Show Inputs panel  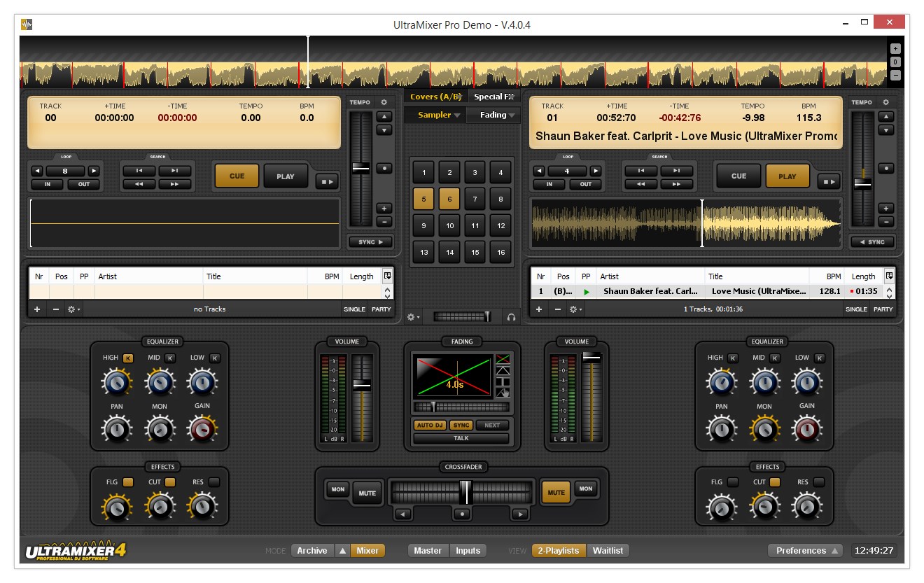[468, 551]
